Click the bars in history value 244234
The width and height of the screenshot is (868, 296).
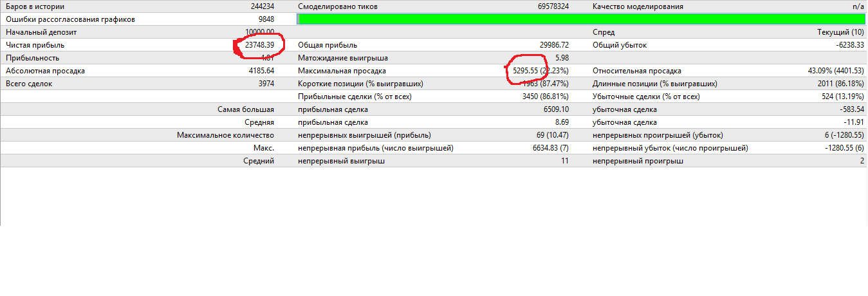coord(263,6)
